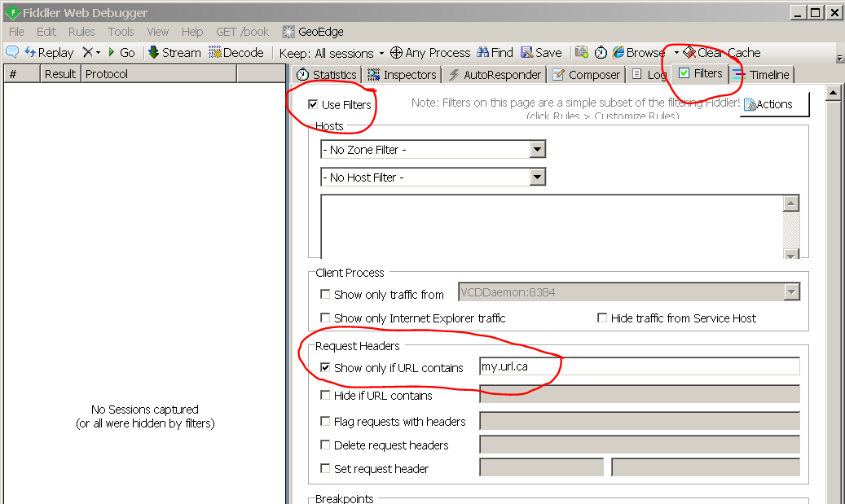Click the comment bubble toolbar icon
Screen dimensions: 845x504
12,52
